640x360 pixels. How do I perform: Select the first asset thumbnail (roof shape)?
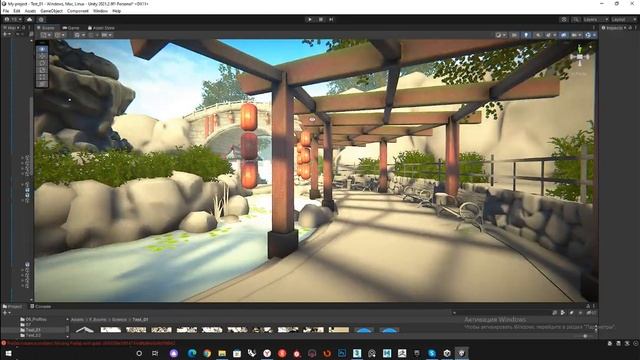click(x=84, y=329)
